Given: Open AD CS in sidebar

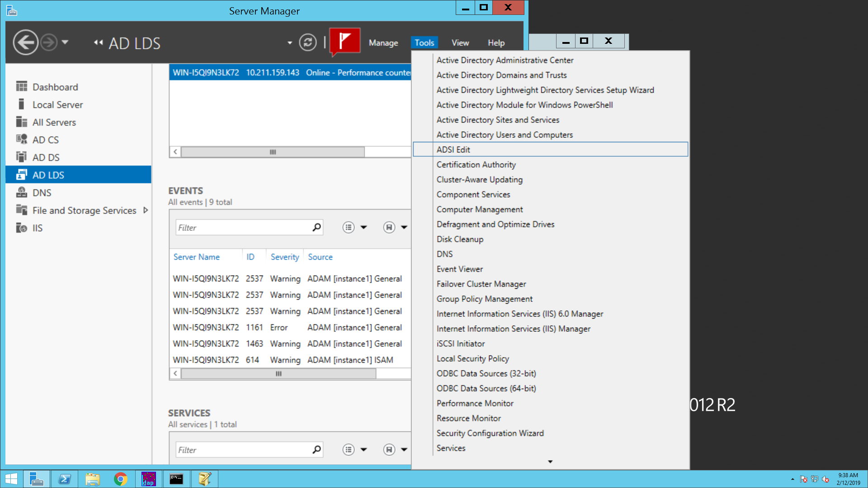Looking at the screenshot, I should point(45,140).
